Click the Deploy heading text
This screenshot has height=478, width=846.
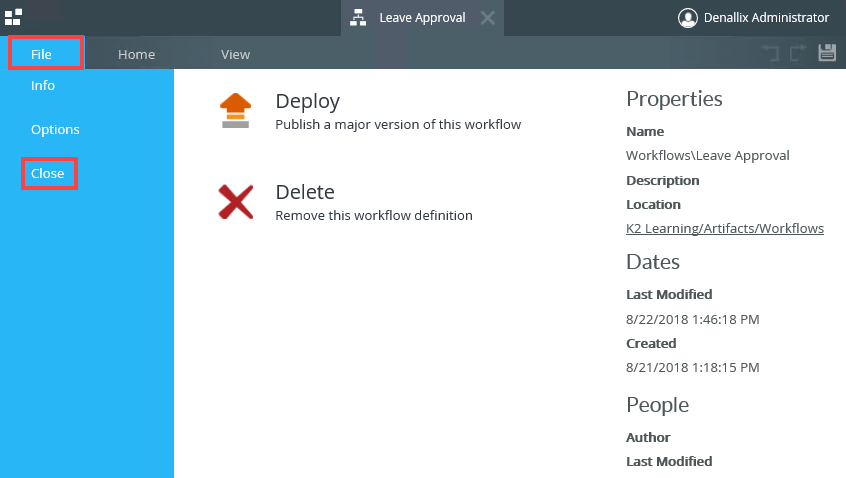coord(308,101)
